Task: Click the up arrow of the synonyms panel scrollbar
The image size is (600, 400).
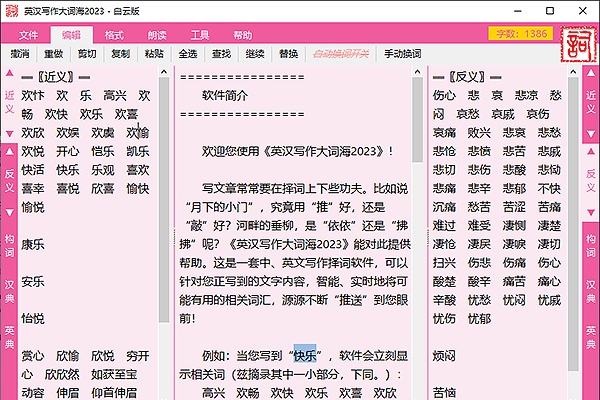Action: (164, 72)
